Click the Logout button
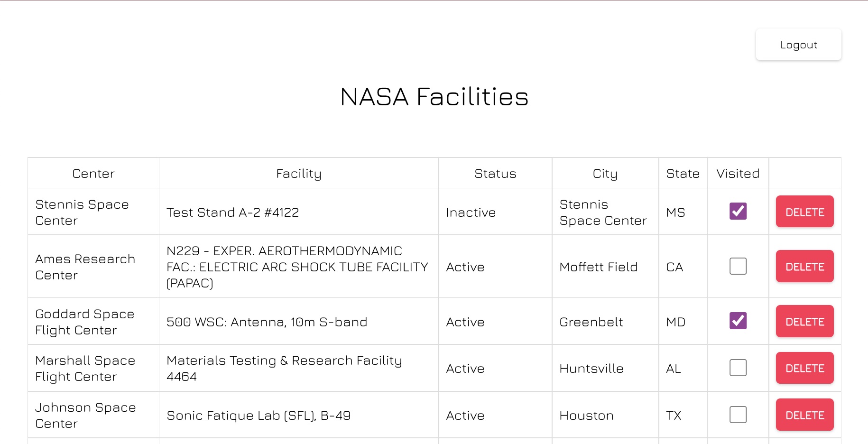The image size is (868, 444). click(798, 45)
